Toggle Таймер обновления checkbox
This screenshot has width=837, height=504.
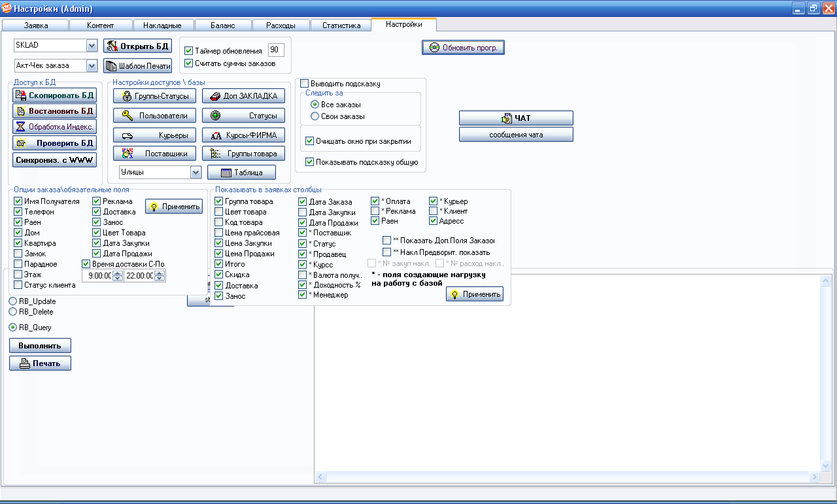[x=189, y=51]
